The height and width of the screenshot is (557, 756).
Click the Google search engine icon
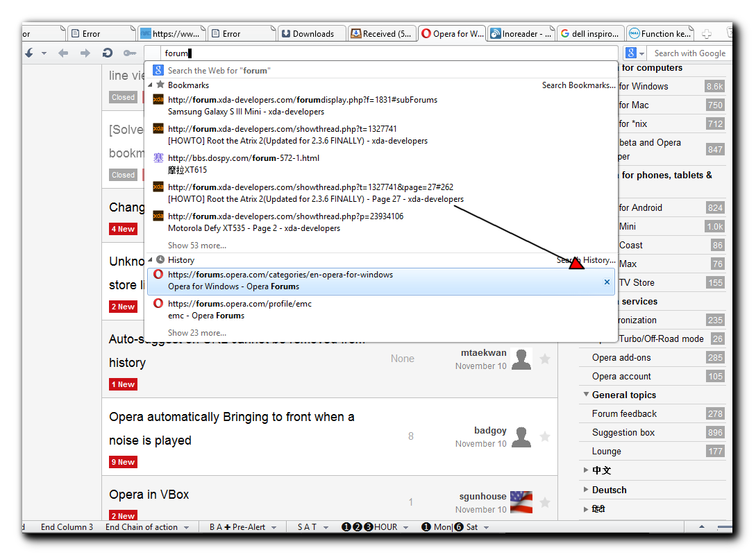tap(631, 53)
